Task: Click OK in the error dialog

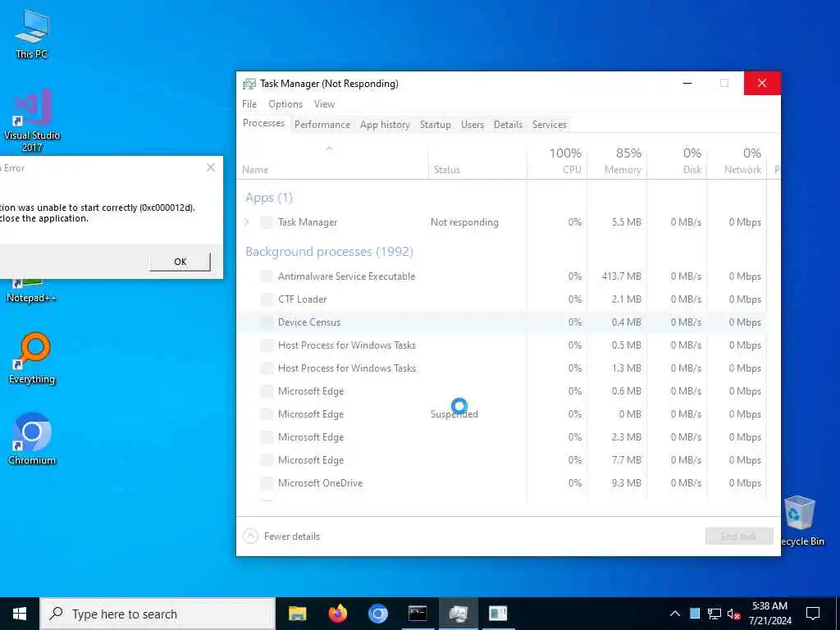Action: click(180, 262)
